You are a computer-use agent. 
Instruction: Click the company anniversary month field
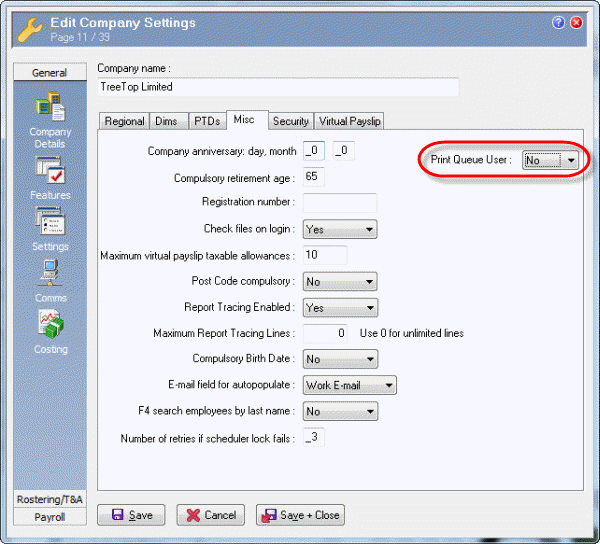pos(343,151)
